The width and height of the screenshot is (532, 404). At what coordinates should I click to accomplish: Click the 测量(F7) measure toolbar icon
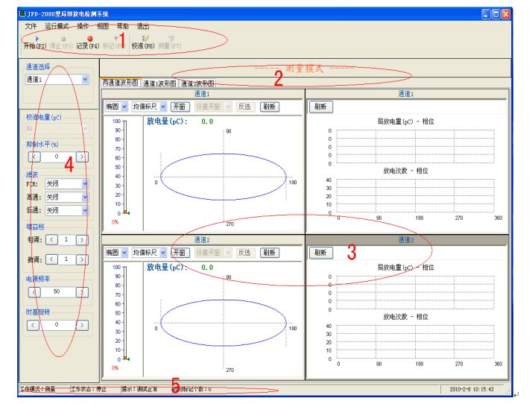pos(170,42)
